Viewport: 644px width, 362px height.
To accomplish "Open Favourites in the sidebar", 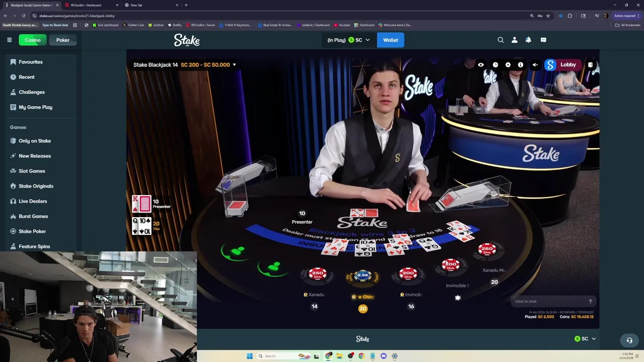I will 31,62.
